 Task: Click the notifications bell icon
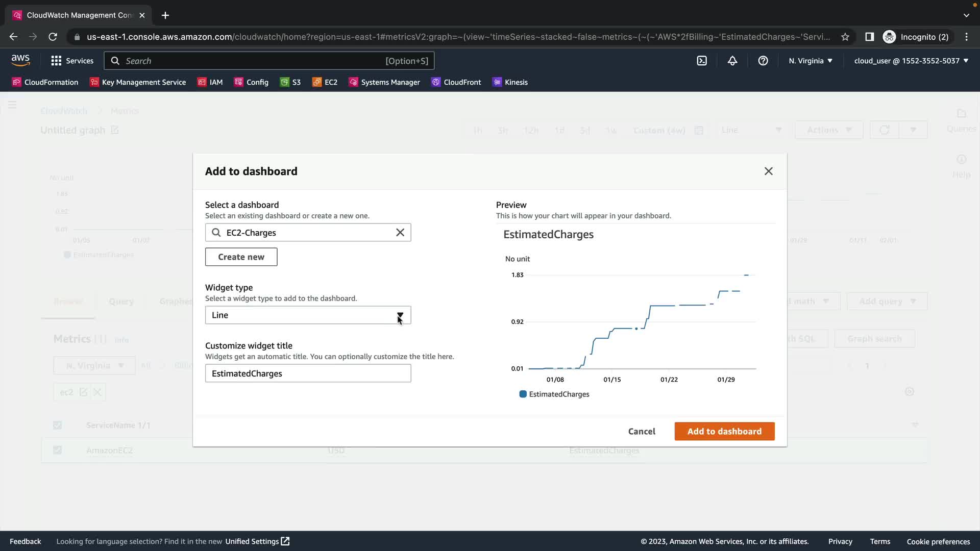(x=732, y=61)
